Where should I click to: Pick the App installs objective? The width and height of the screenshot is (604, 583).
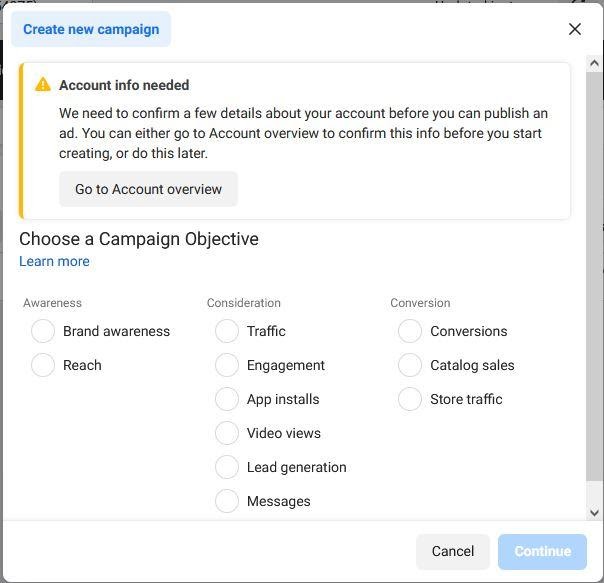tap(227, 399)
